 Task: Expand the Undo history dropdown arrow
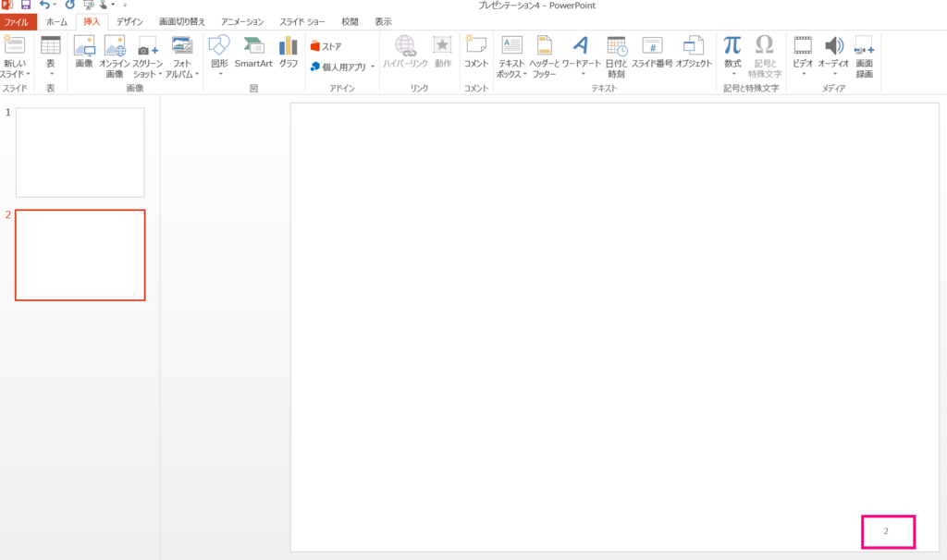point(55,5)
